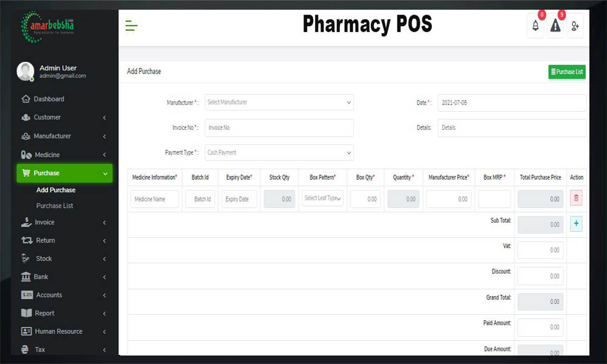607x364 pixels.
Task: Click the Medicine Information column header
Action: (x=154, y=177)
